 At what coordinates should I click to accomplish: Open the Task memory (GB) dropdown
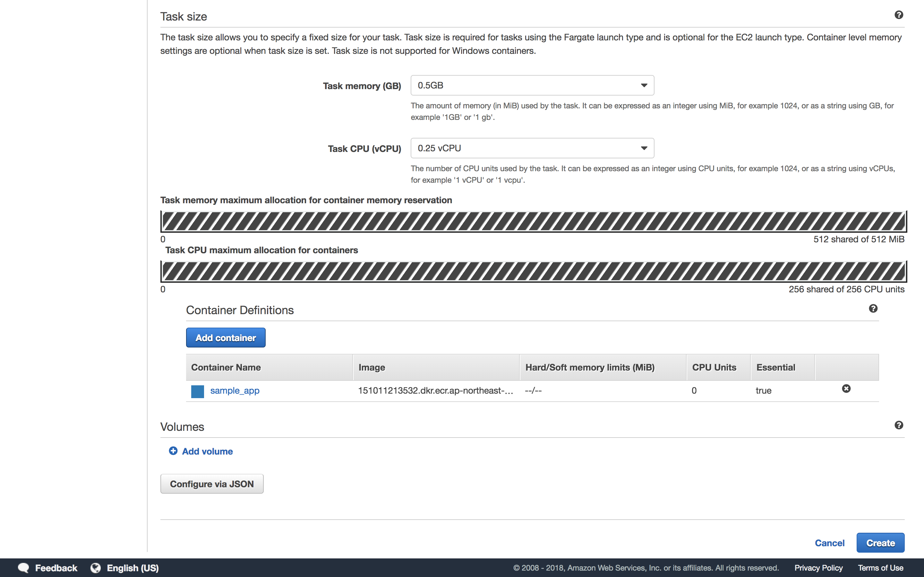(x=532, y=85)
